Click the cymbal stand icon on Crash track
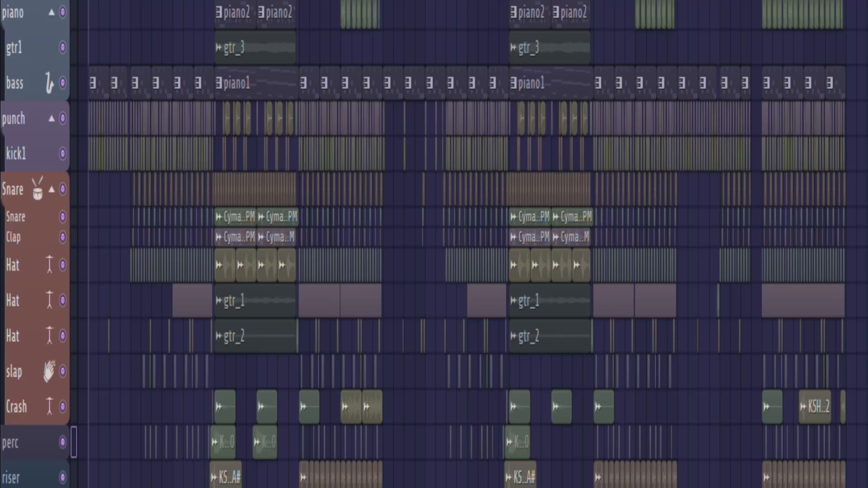The image size is (868, 488). 49,406
